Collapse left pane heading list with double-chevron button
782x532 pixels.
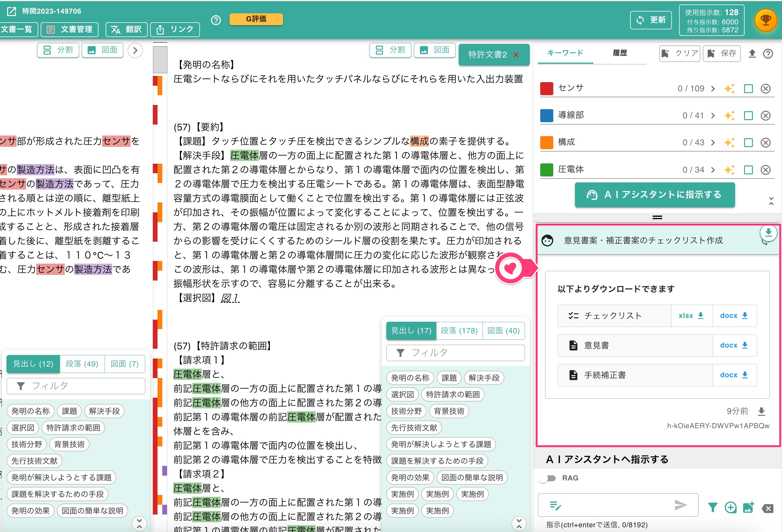139,524
